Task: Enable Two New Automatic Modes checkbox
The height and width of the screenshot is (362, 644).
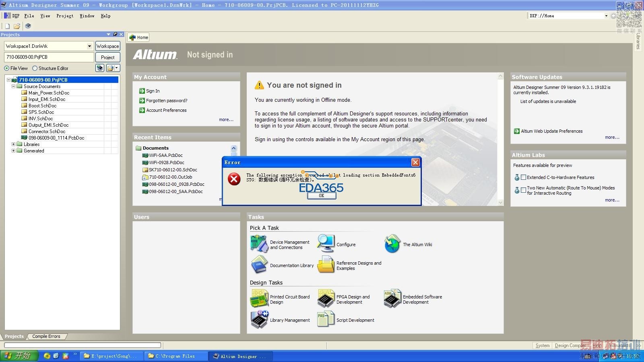Action: [x=523, y=190]
